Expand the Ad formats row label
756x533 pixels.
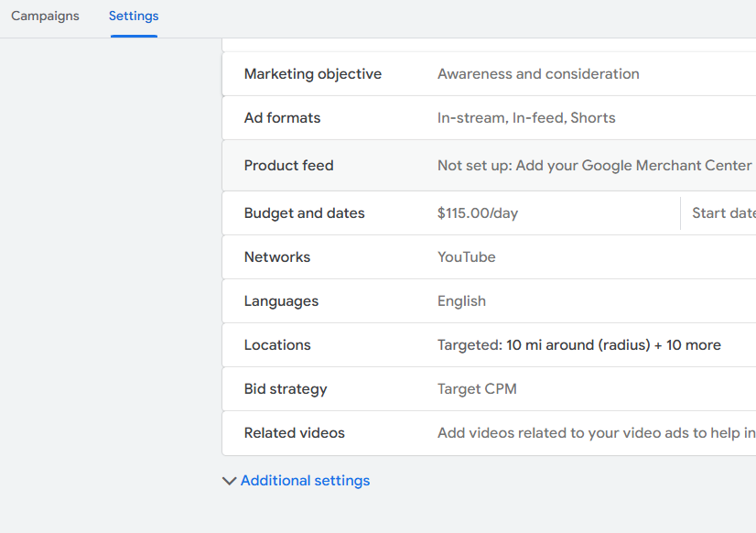click(282, 118)
